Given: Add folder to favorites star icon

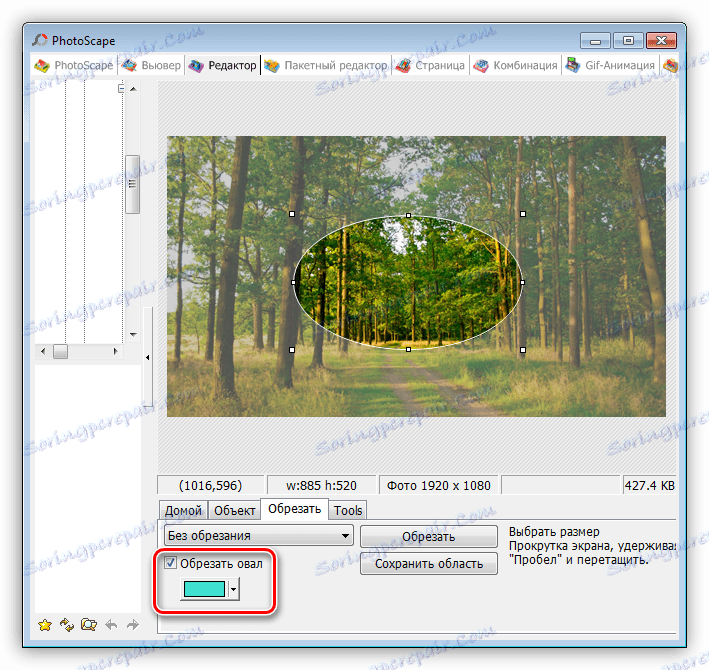Looking at the screenshot, I should [x=45, y=625].
